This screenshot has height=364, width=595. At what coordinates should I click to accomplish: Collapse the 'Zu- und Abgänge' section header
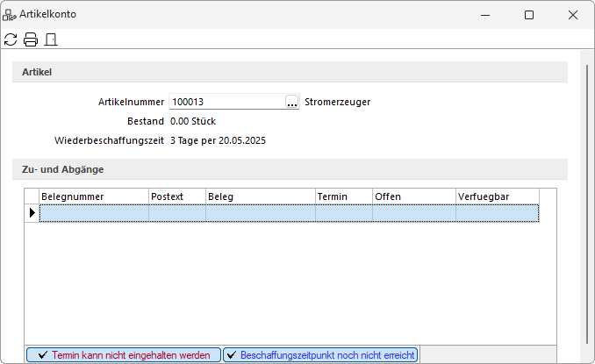click(290, 169)
